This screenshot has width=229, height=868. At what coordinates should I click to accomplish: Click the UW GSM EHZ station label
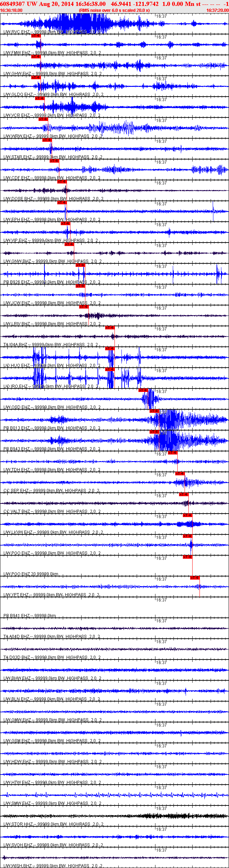52,741
